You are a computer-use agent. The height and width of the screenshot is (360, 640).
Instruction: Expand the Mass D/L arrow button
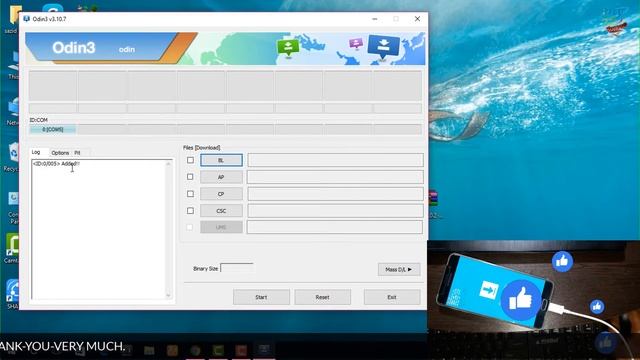pyautogui.click(x=399, y=269)
